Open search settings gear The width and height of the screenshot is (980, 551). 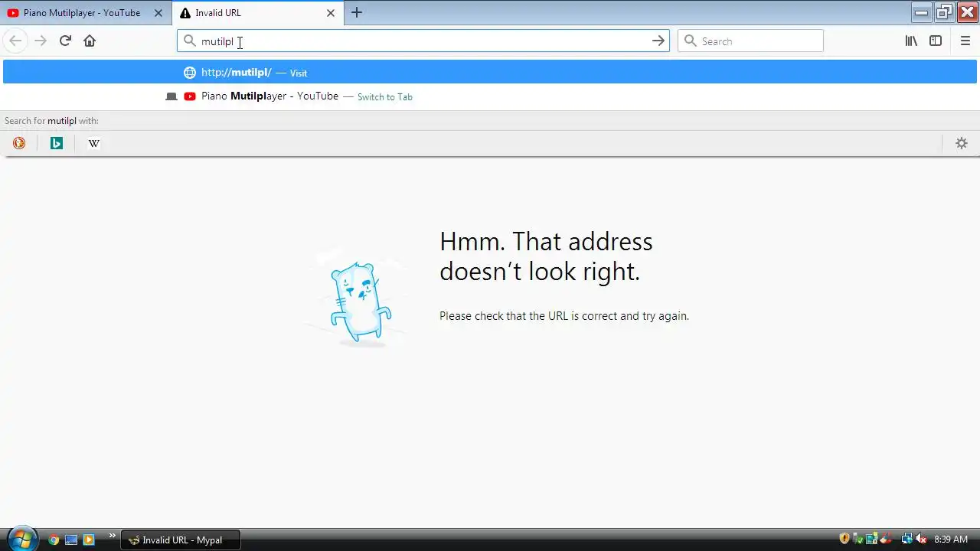click(962, 143)
